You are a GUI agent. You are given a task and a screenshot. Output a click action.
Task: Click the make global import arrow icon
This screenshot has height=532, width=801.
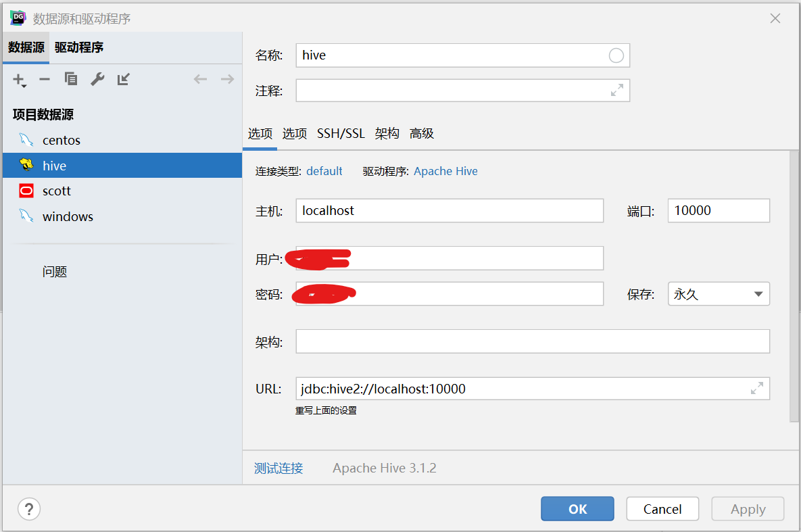pyautogui.click(x=124, y=79)
